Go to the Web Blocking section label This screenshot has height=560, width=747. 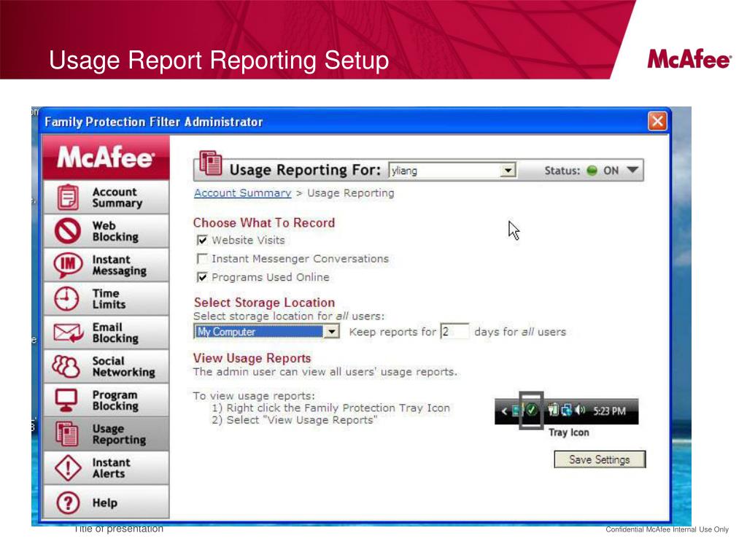coord(115,231)
